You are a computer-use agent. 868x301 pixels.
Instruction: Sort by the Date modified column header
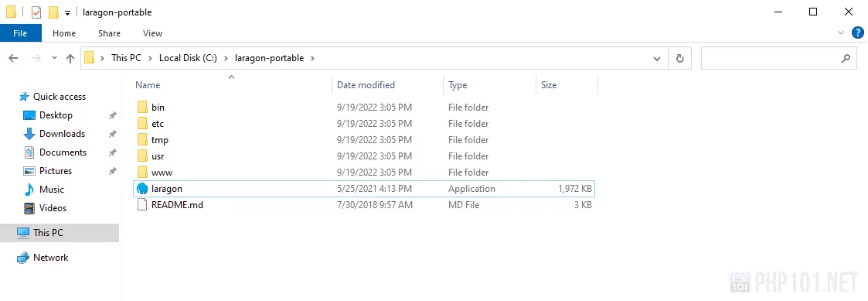366,85
